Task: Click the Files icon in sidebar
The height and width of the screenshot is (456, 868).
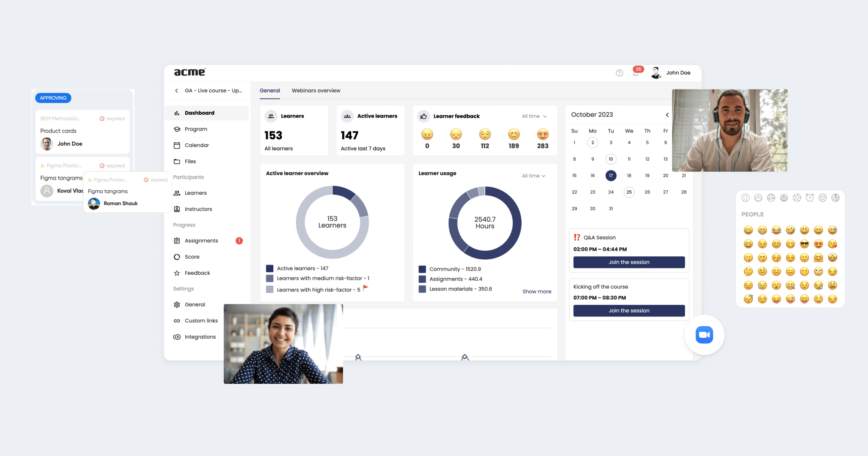Action: (x=177, y=161)
